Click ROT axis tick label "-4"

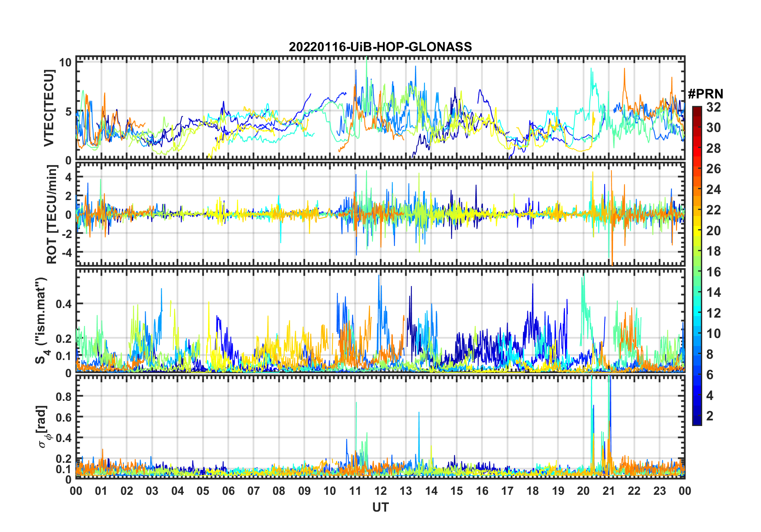pos(66,252)
